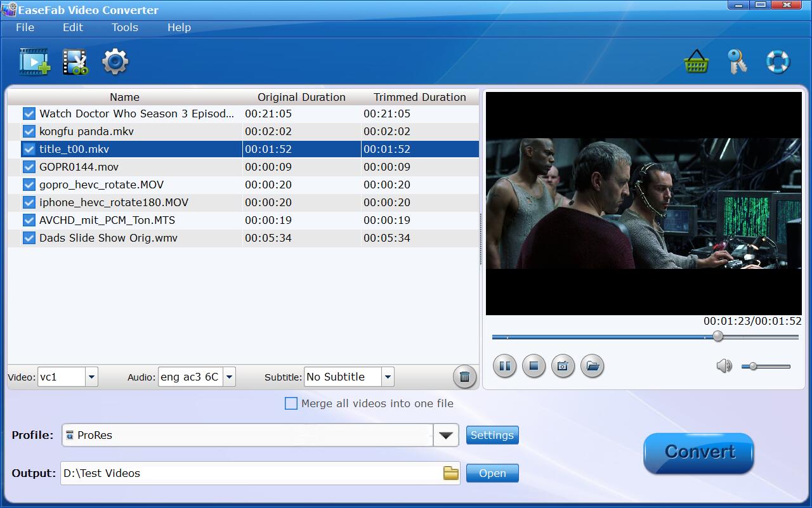Image resolution: width=812 pixels, height=508 pixels.
Task: Select iphone_hevc_rotate180.MOV file name
Action: coord(114,202)
